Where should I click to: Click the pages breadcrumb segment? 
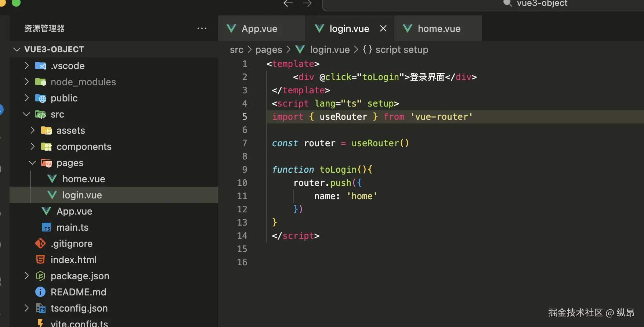coord(269,50)
